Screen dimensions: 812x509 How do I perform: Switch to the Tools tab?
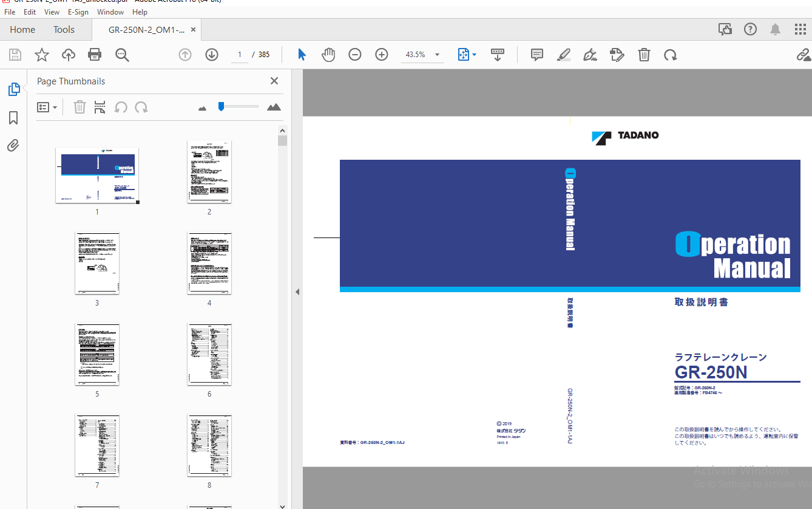tap(64, 29)
